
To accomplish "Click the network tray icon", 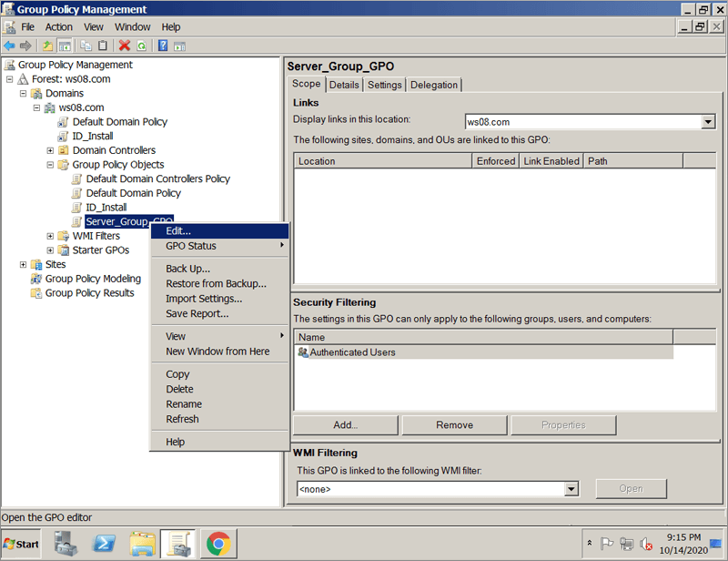I will pos(626,544).
